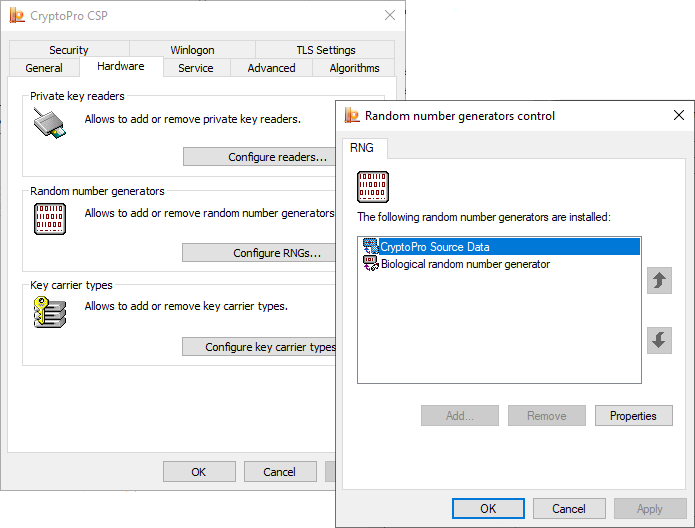Click the large RNG icon in the dialog
695x528 pixels.
(373, 187)
